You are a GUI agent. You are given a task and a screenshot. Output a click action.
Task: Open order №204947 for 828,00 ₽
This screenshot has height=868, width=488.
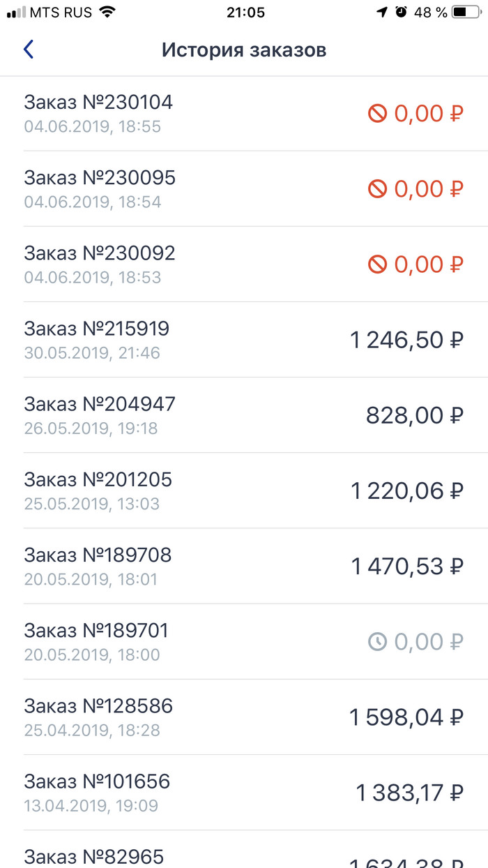coord(244,415)
